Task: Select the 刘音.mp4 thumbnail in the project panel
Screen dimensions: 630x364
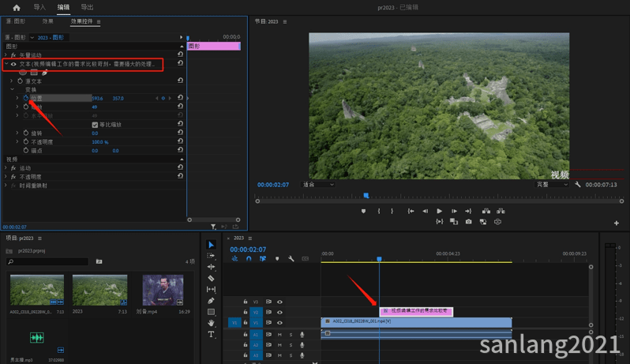Action: point(163,291)
